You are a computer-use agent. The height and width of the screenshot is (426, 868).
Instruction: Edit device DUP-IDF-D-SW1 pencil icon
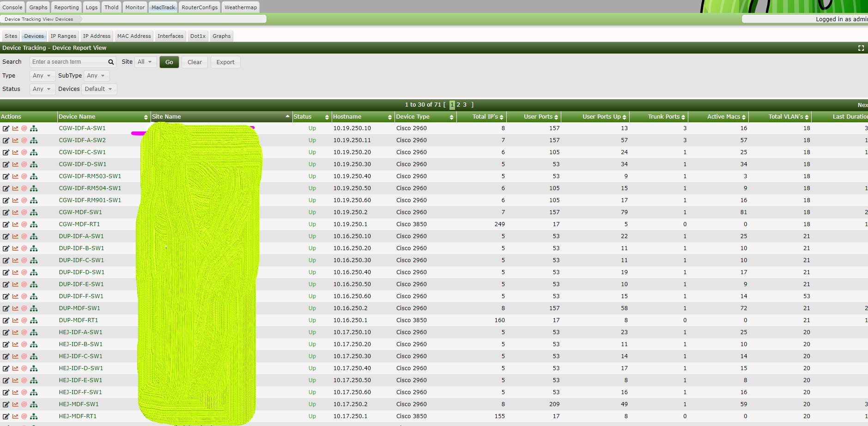[x=6, y=272]
